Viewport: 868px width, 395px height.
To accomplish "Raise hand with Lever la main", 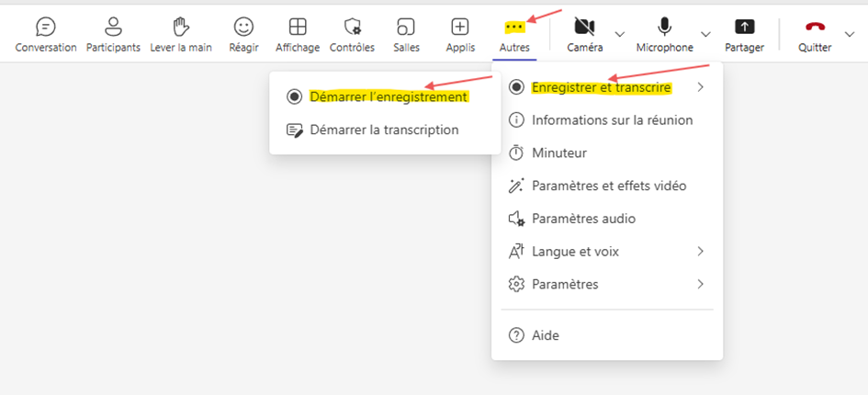I will (x=181, y=26).
